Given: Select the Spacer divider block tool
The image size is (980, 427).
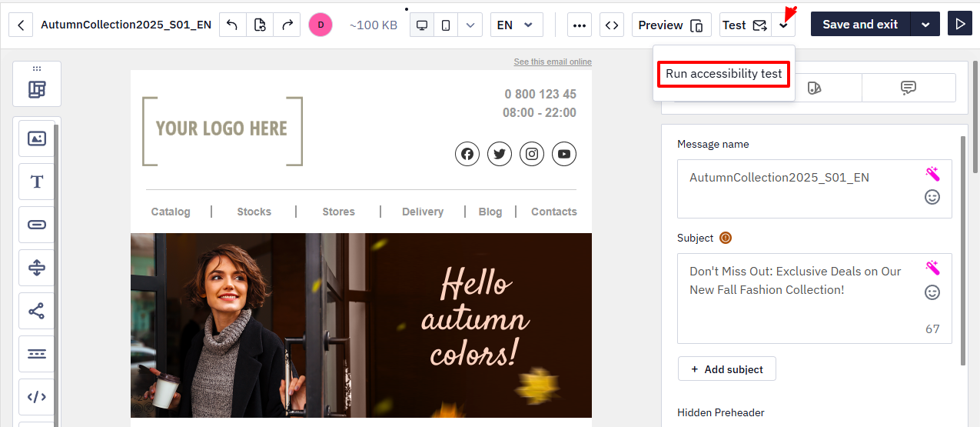Looking at the screenshot, I should [37, 268].
